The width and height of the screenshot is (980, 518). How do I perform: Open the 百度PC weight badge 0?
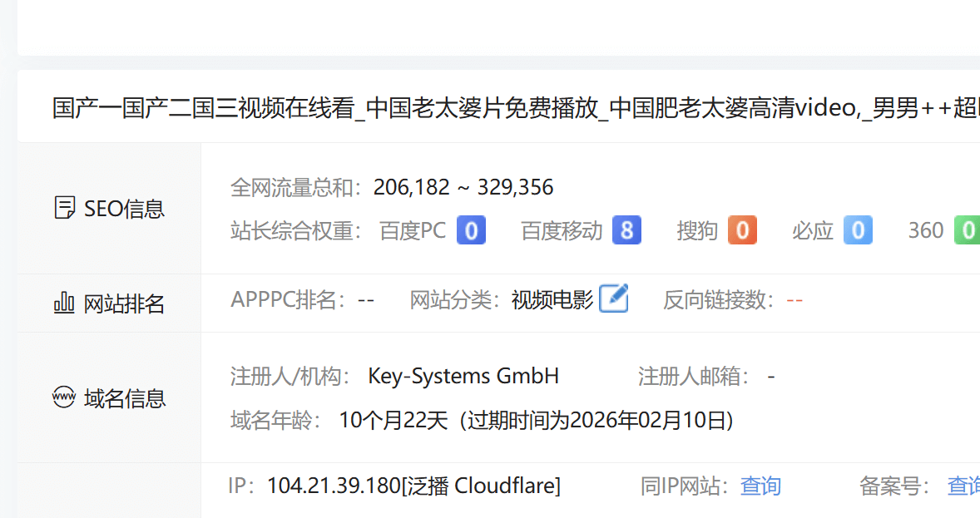(471, 230)
